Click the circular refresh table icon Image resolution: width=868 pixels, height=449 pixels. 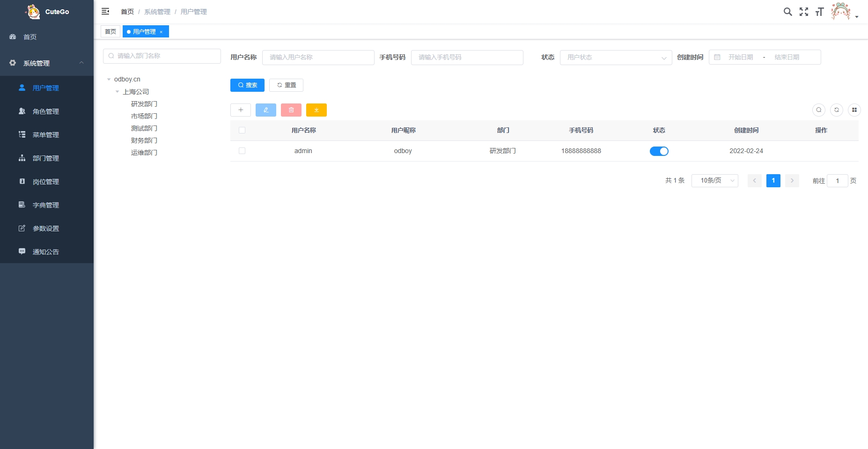[837, 110]
